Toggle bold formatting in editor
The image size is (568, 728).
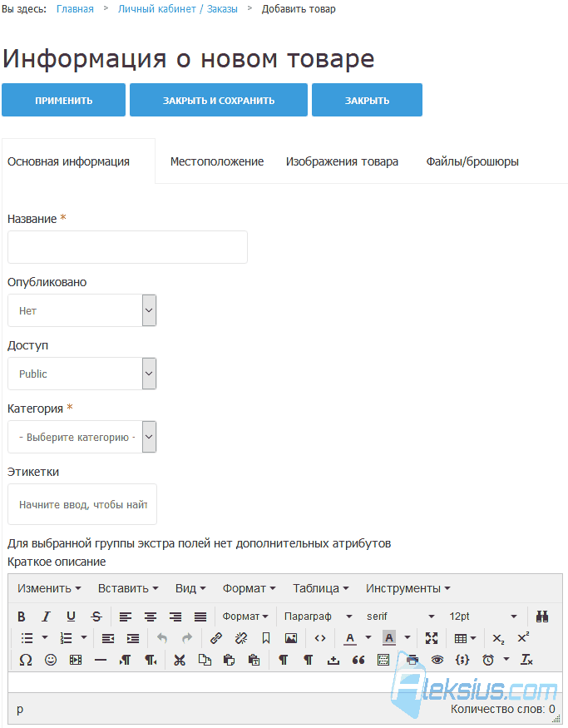(22, 617)
